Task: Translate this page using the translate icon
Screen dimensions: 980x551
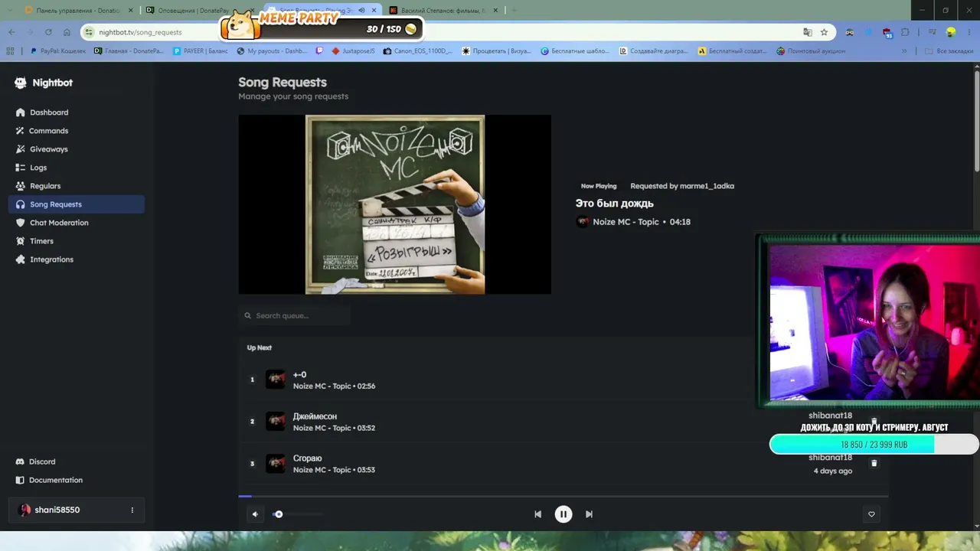Action: click(807, 32)
